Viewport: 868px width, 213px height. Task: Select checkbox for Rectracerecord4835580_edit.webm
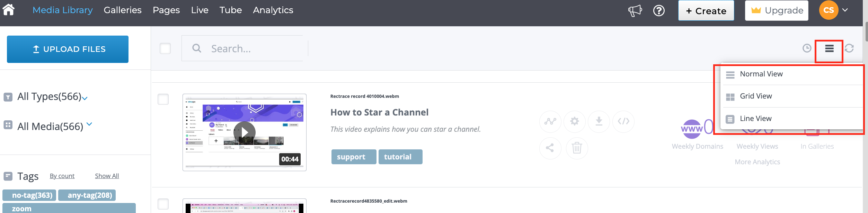coord(163,204)
